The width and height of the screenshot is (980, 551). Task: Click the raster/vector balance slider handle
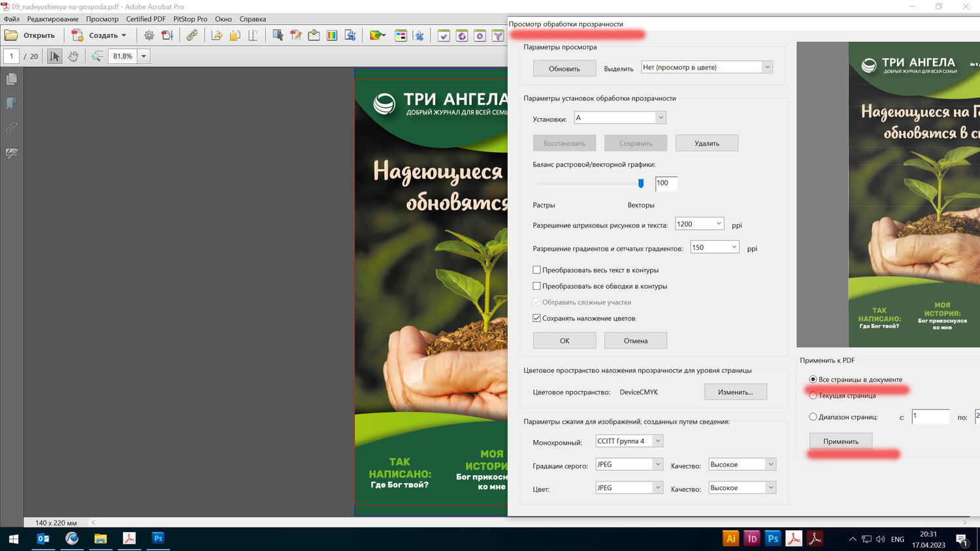[x=641, y=183]
